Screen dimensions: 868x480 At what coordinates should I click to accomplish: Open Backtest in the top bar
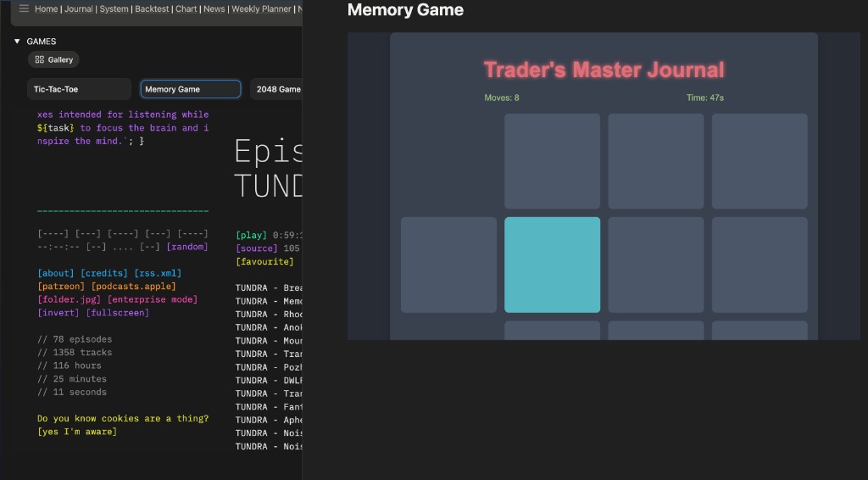coord(152,8)
